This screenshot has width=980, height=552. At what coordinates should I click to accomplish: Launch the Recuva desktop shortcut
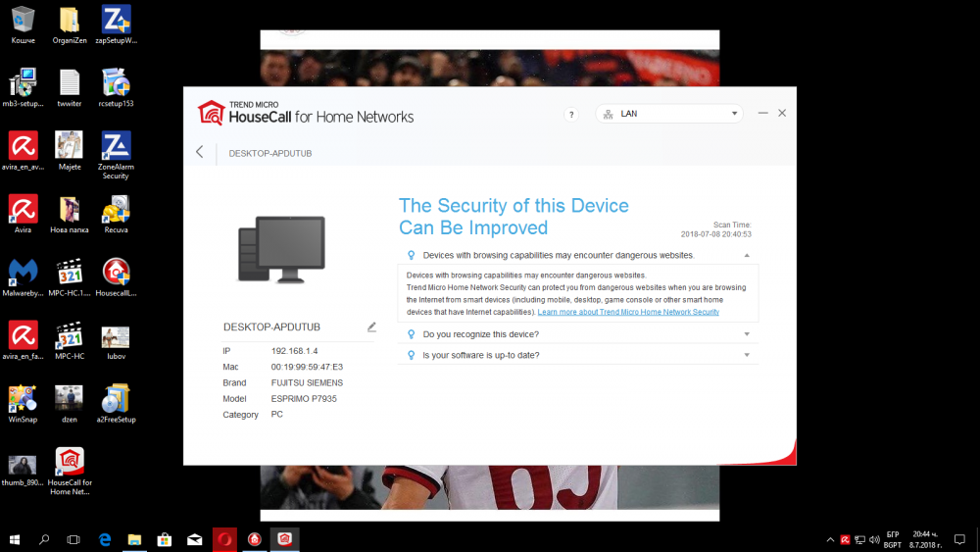[117, 215]
